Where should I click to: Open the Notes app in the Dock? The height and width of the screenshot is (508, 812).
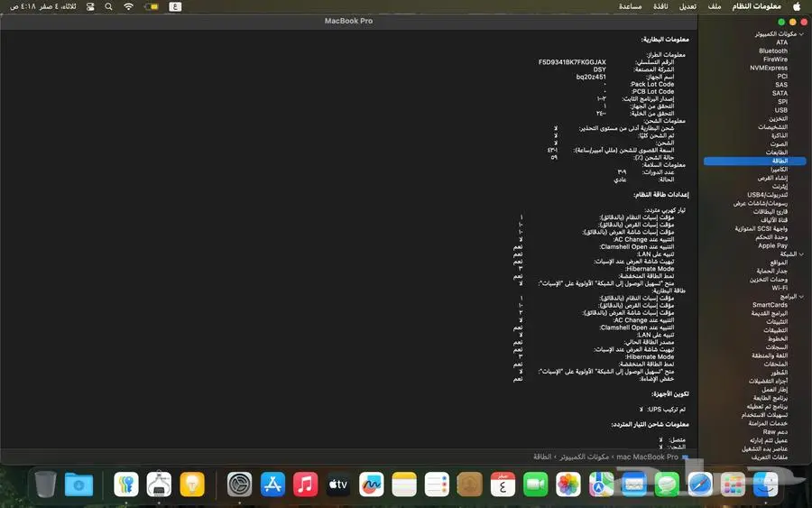[x=404, y=485]
